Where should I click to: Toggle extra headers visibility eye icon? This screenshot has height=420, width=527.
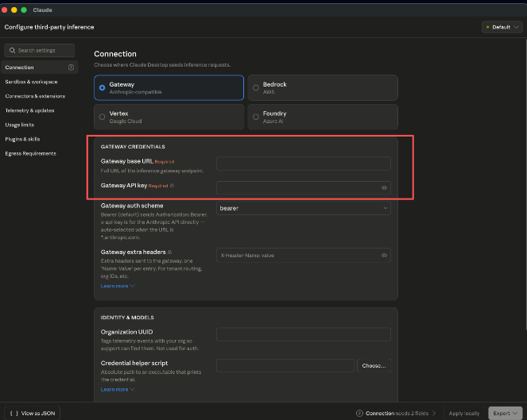[384, 256]
